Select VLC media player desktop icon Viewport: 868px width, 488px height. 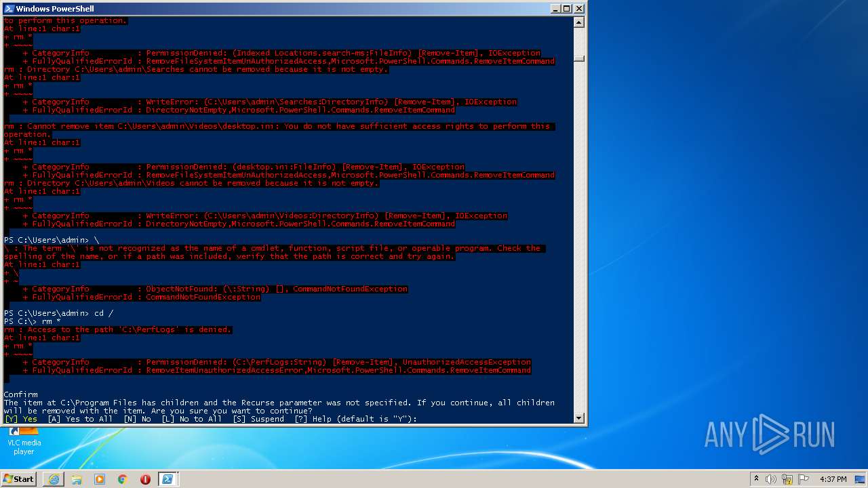tap(24, 441)
